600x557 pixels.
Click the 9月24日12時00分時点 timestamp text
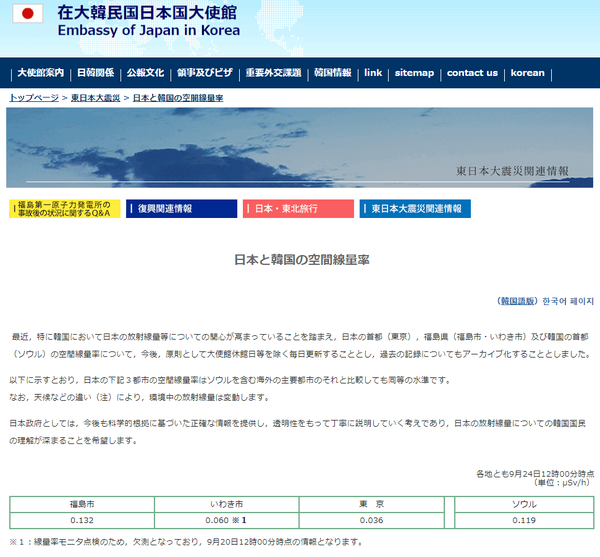535,474
